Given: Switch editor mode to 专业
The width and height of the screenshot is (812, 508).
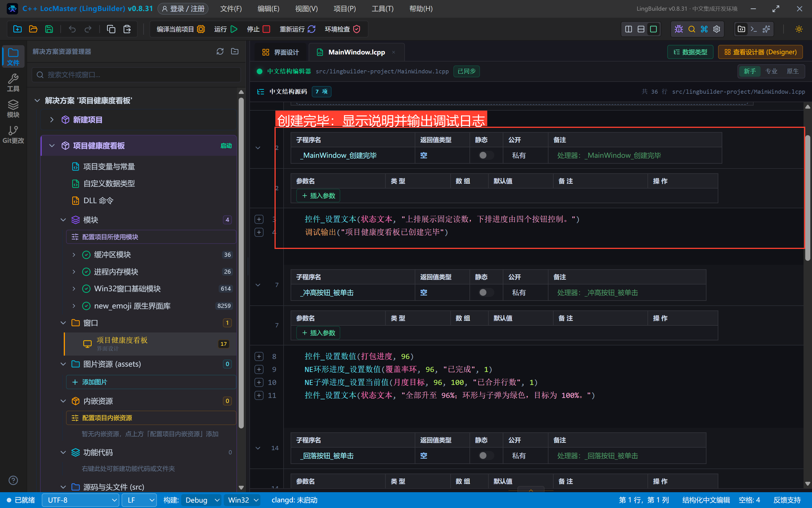Looking at the screenshot, I should 771,71.
